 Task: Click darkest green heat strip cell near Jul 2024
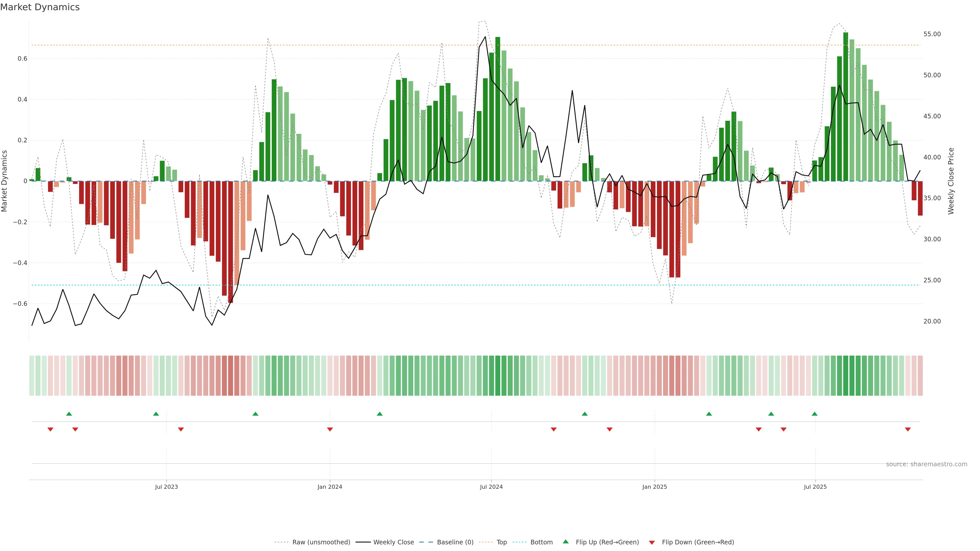[x=498, y=376]
